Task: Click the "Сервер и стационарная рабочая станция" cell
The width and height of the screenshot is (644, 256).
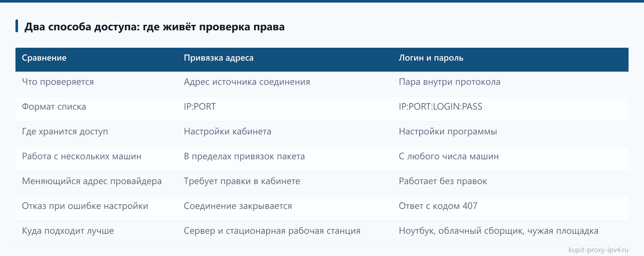Action: (x=272, y=231)
